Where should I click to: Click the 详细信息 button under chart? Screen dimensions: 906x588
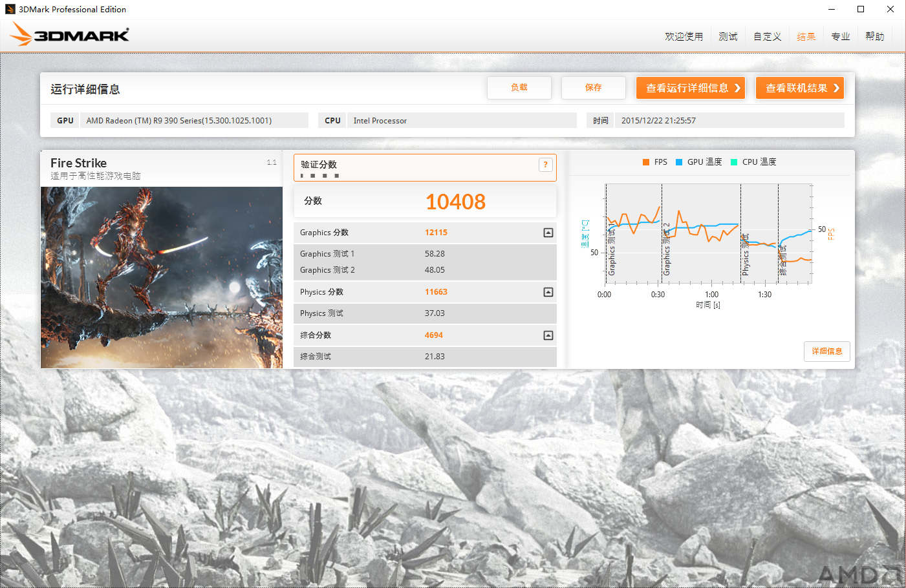827,352
